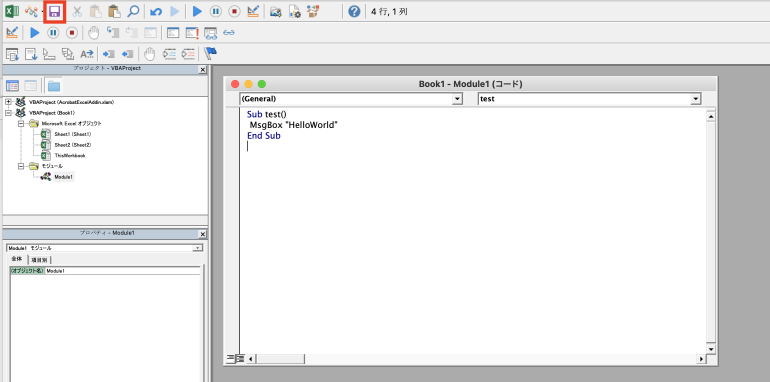Click the Copy icon in the toolbar
Image resolution: width=770 pixels, height=382 pixels.
[96, 11]
